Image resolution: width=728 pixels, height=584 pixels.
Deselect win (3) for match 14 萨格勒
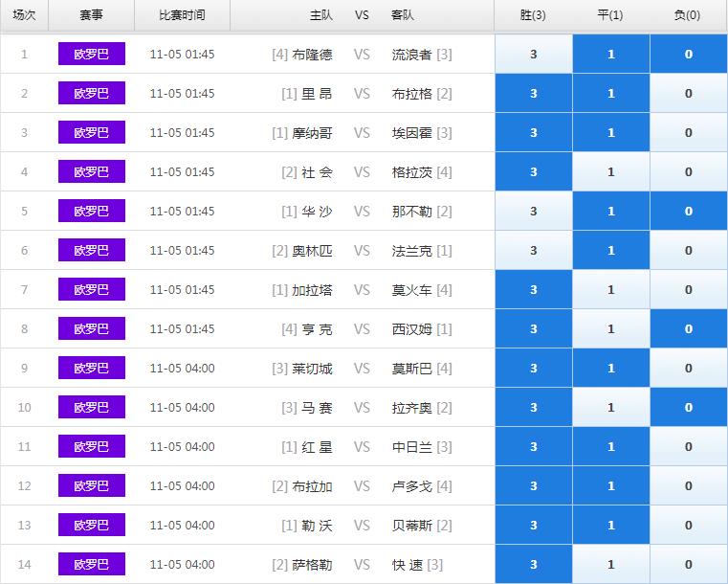tap(534, 565)
